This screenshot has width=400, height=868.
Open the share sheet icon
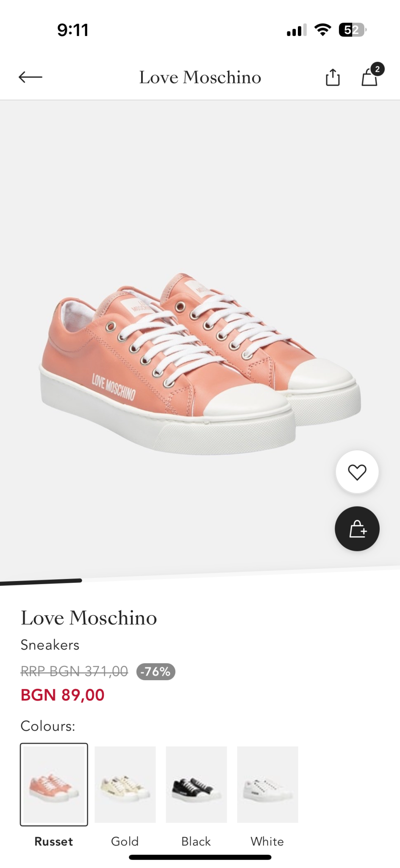coord(333,77)
